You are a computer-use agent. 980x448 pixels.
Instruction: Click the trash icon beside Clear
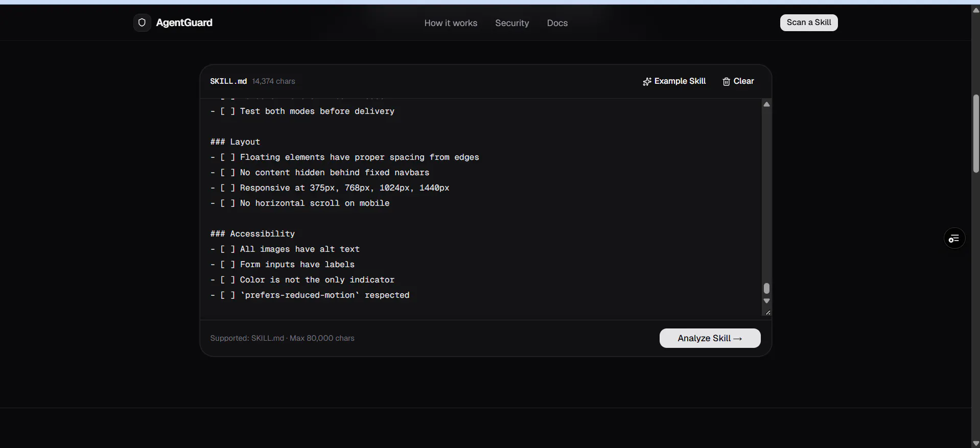[x=726, y=82]
